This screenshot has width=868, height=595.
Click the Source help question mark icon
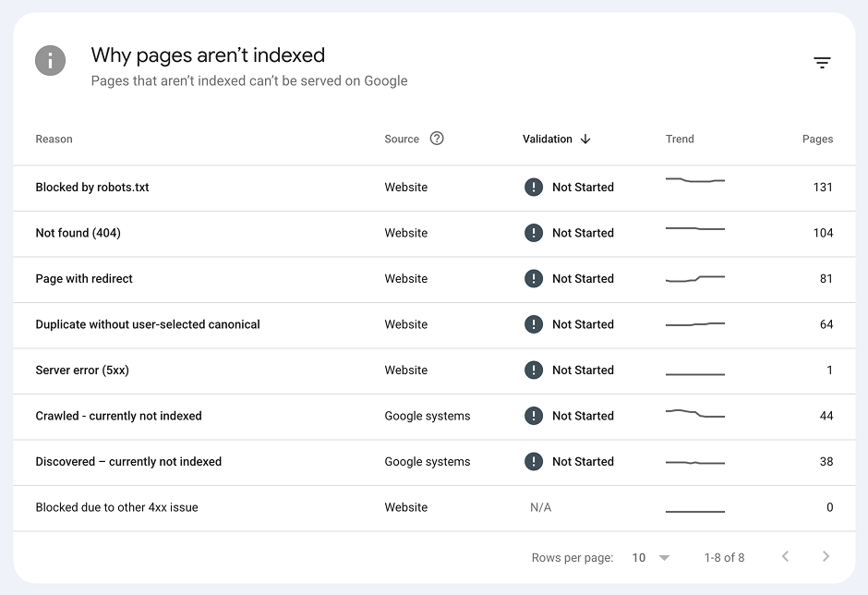tap(437, 139)
